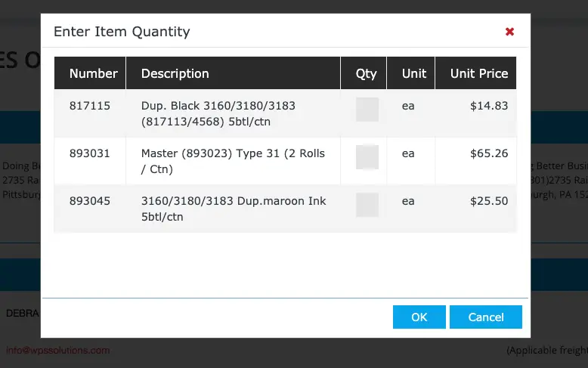
Task: Click the Unit Price column header
Action: coord(478,73)
